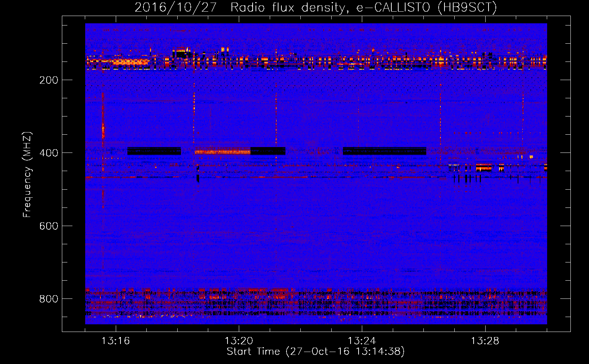Click the 13:28 time tick label
The image size is (589, 364).
(x=485, y=341)
